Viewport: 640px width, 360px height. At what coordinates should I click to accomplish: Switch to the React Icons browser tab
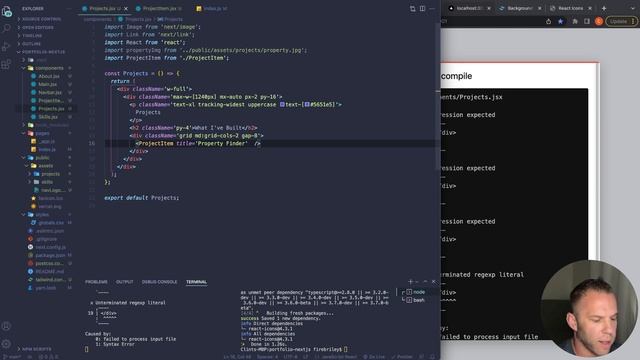tap(571, 8)
